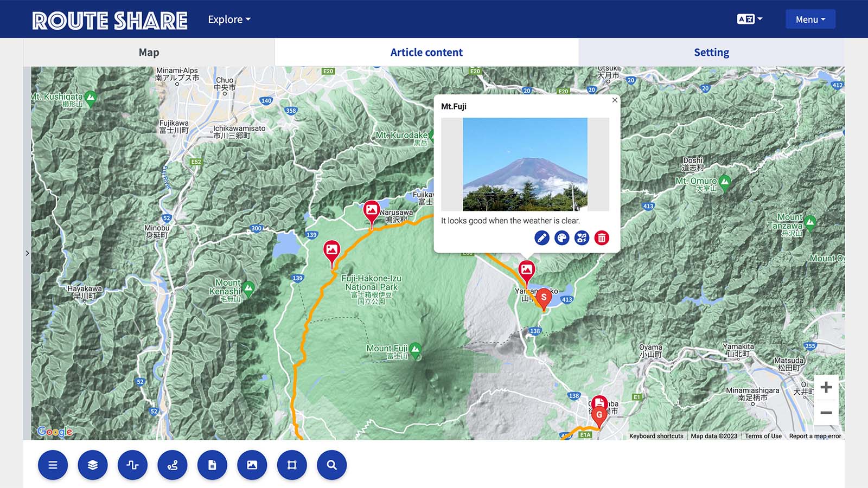
Task: Click the red S start marker
Action: [544, 299]
